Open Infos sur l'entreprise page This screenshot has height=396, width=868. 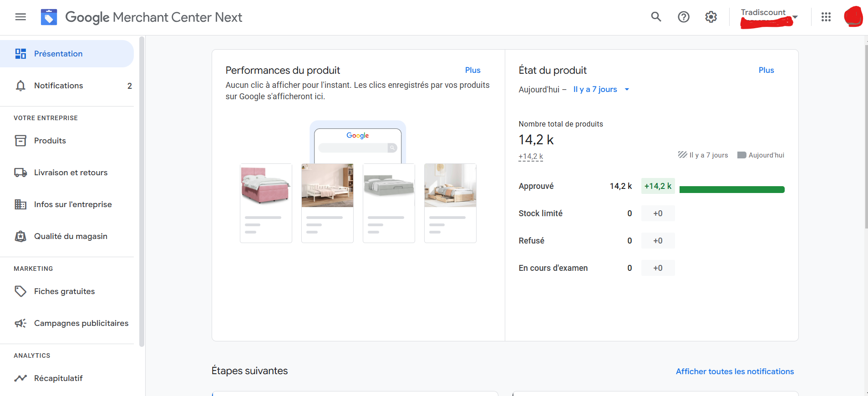click(67, 204)
